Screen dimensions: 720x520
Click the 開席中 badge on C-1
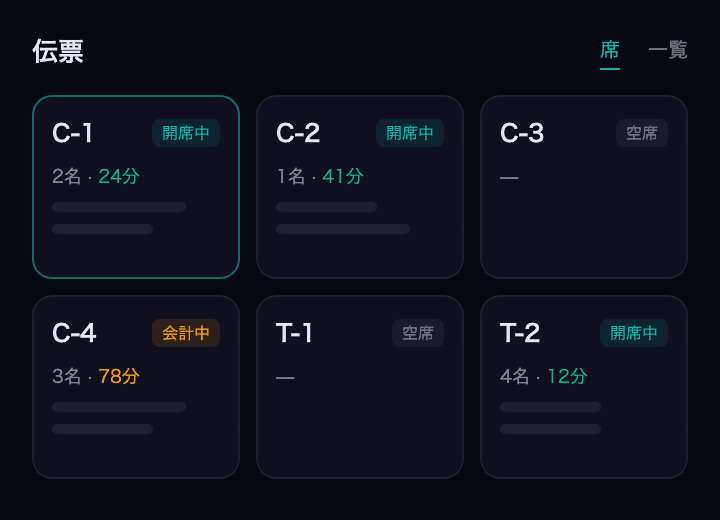pos(186,133)
